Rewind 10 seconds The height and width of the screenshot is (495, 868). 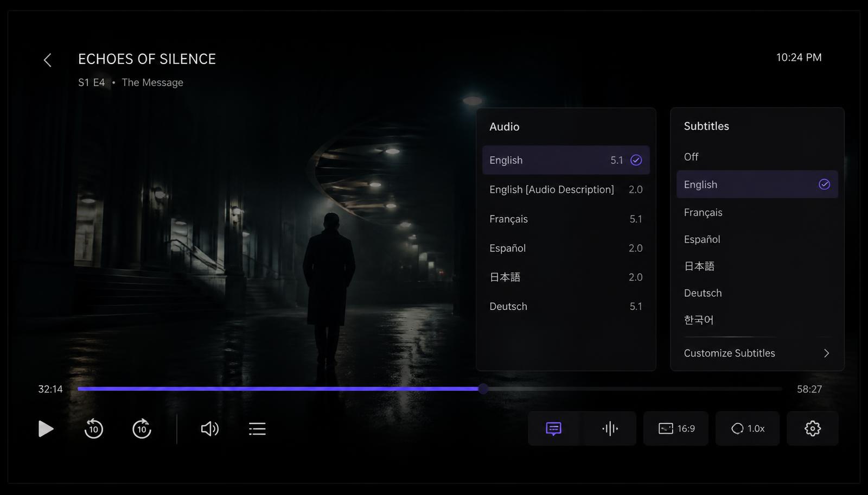pos(94,429)
